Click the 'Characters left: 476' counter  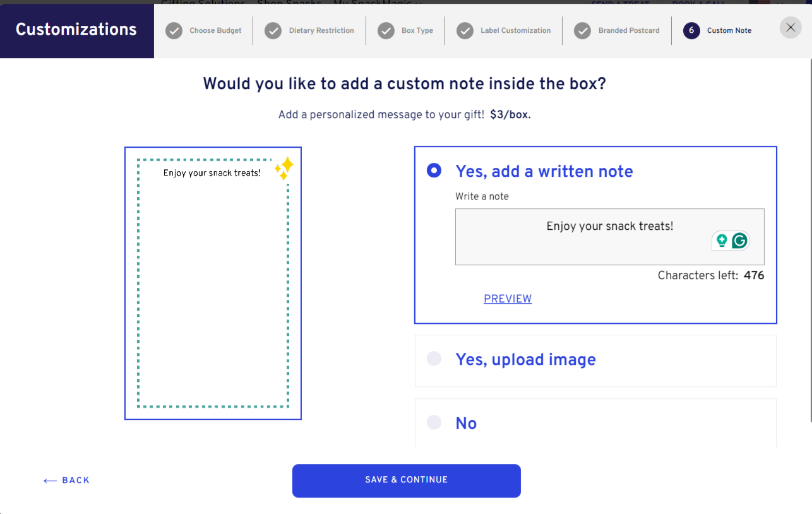pyautogui.click(x=711, y=275)
